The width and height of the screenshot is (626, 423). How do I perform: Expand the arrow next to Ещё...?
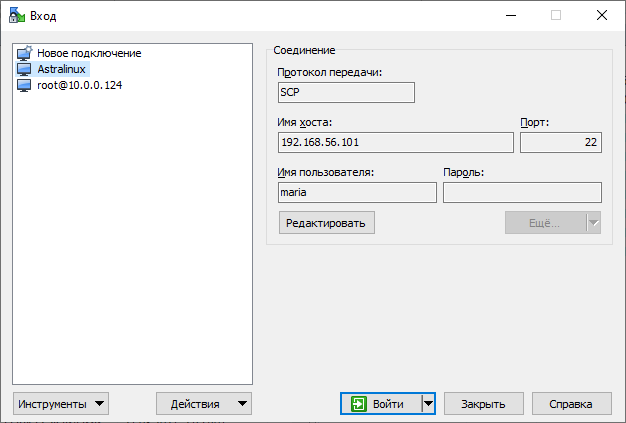(x=593, y=222)
